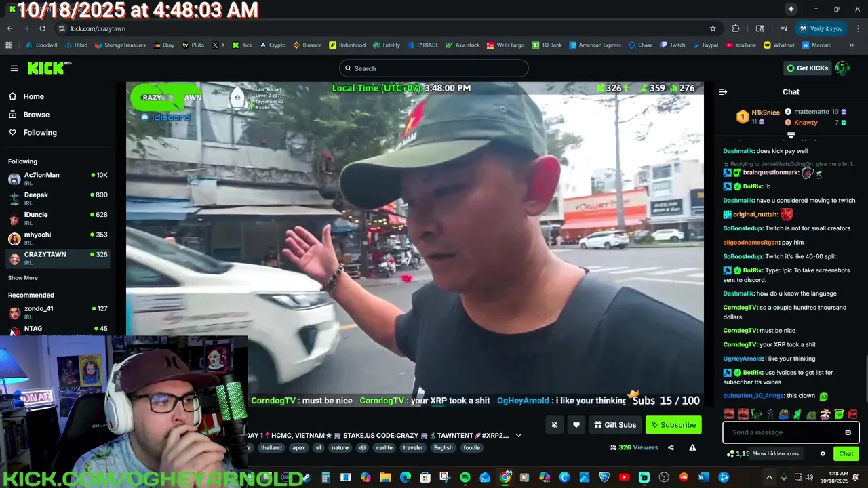The width and height of the screenshot is (868, 488).
Task: Open Spotify from the taskbar
Action: point(465,477)
